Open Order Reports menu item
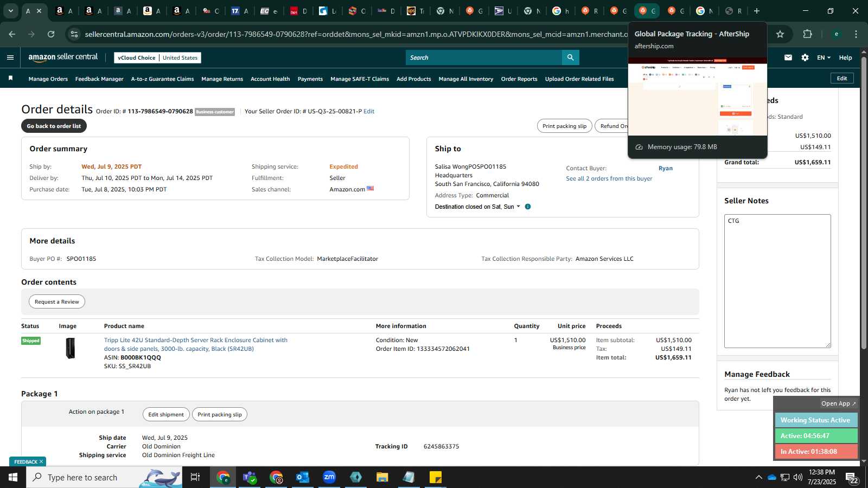The height and width of the screenshot is (488, 868). [519, 79]
